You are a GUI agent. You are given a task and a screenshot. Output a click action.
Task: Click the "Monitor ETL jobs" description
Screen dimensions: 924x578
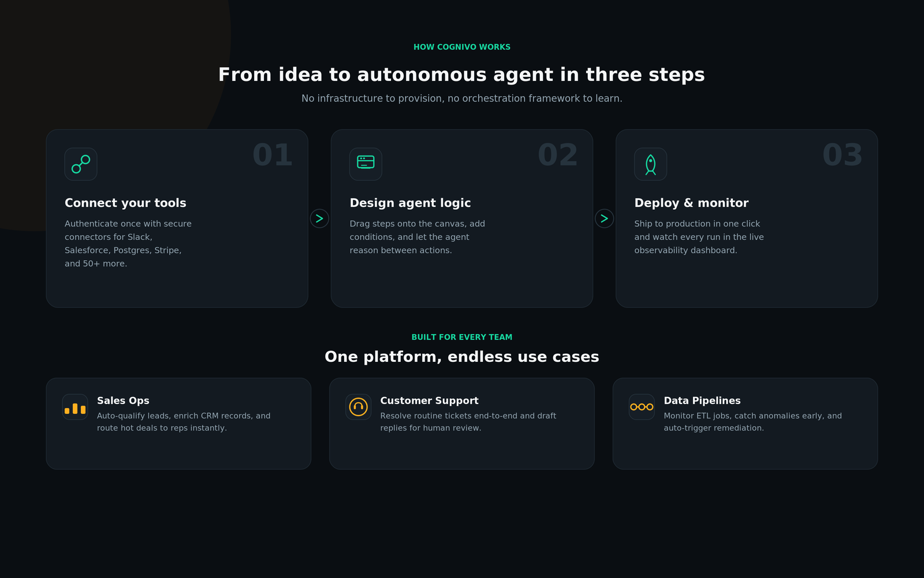coord(752,422)
